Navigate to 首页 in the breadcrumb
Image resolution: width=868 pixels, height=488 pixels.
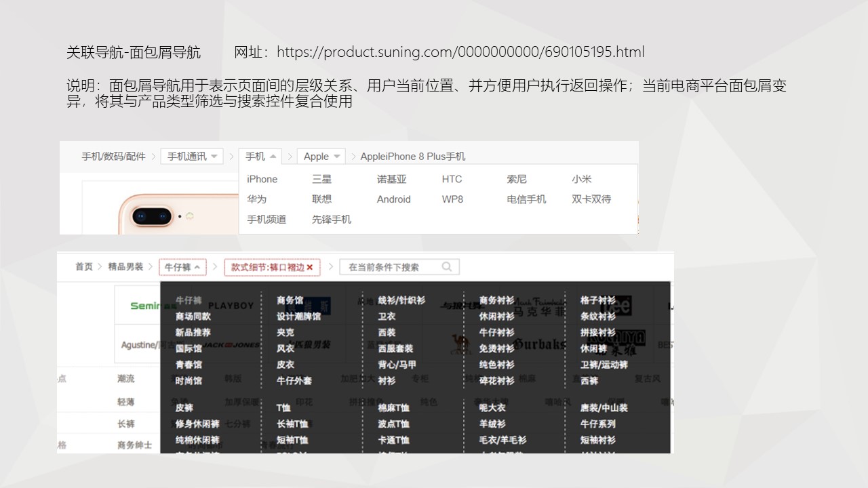pos(84,267)
